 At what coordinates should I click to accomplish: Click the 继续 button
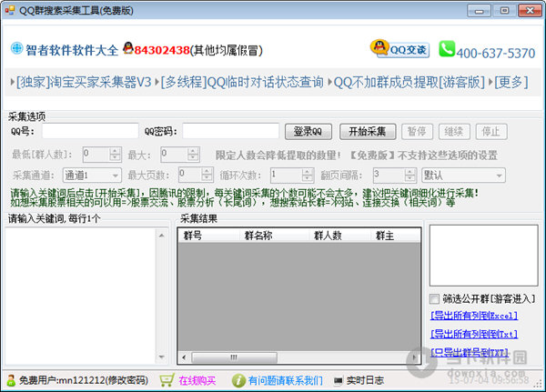[454, 132]
